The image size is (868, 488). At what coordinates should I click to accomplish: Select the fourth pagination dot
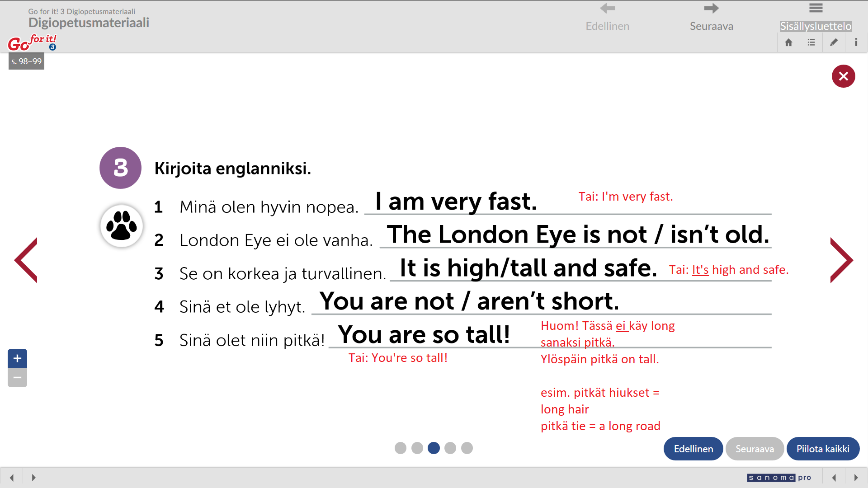coord(450,448)
